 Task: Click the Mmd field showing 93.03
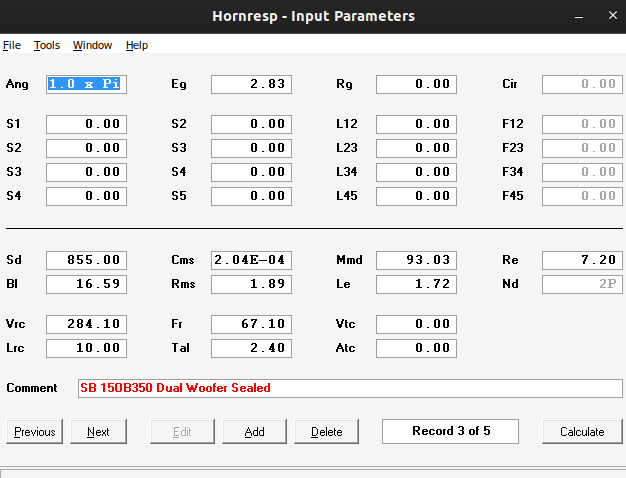click(x=416, y=260)
